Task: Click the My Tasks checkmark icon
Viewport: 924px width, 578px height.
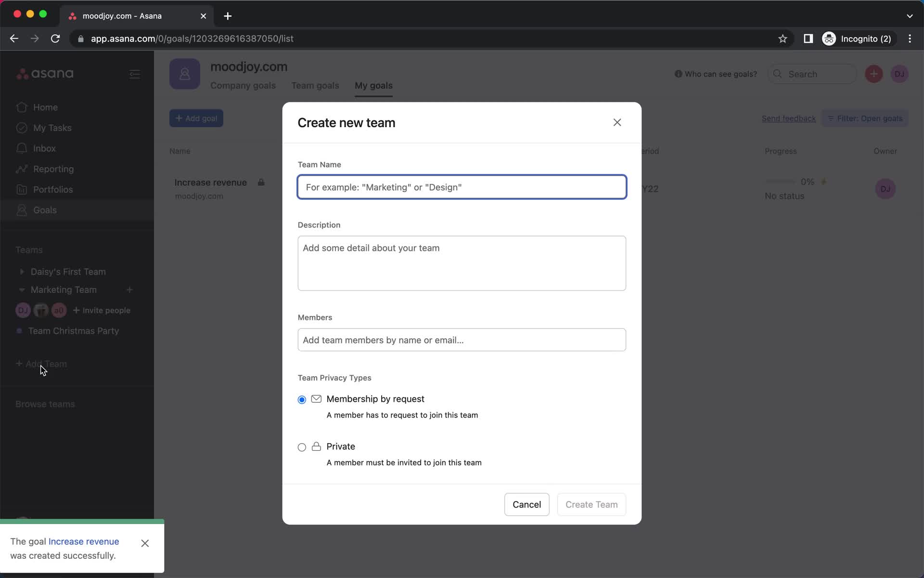Action: pos(22,128)
